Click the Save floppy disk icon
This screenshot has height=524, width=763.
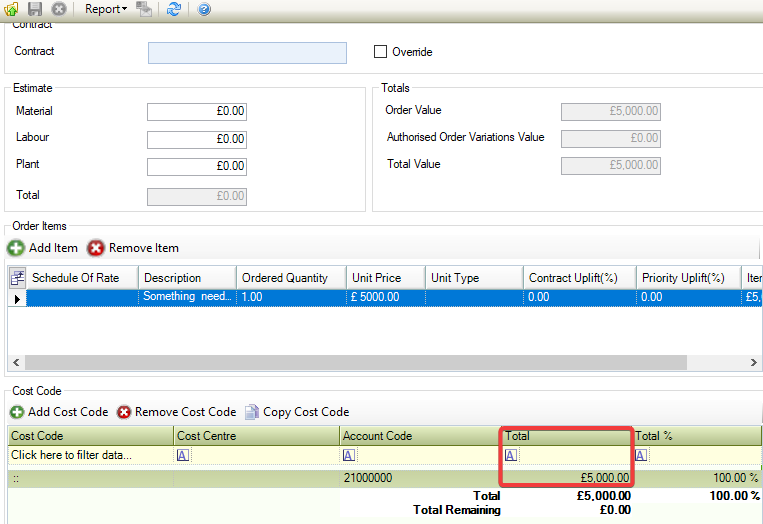tap(36, 9)
